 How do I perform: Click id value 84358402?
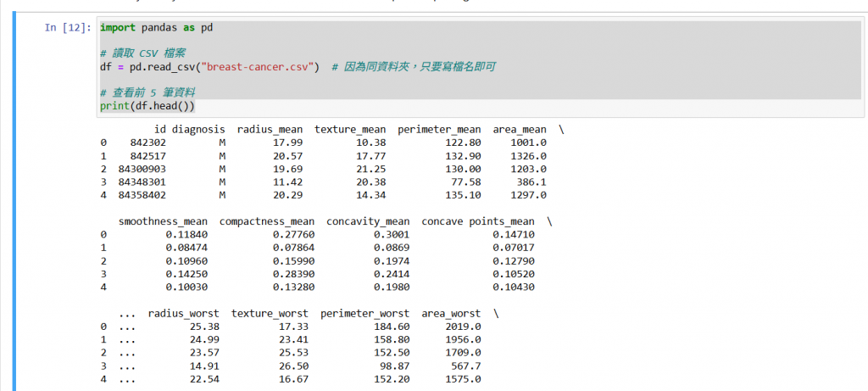[142, 195]
